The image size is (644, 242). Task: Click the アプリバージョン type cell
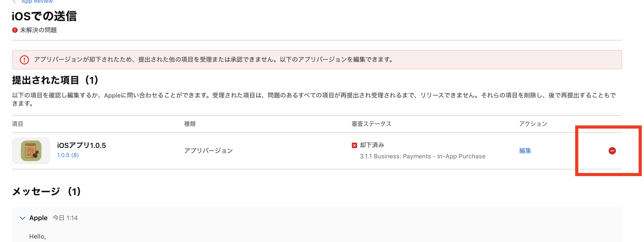click(x=208, y=151)
